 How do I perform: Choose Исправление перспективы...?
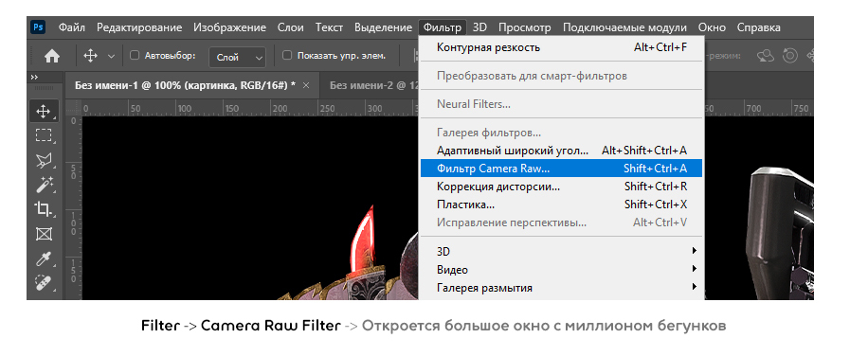coord(561,222)
